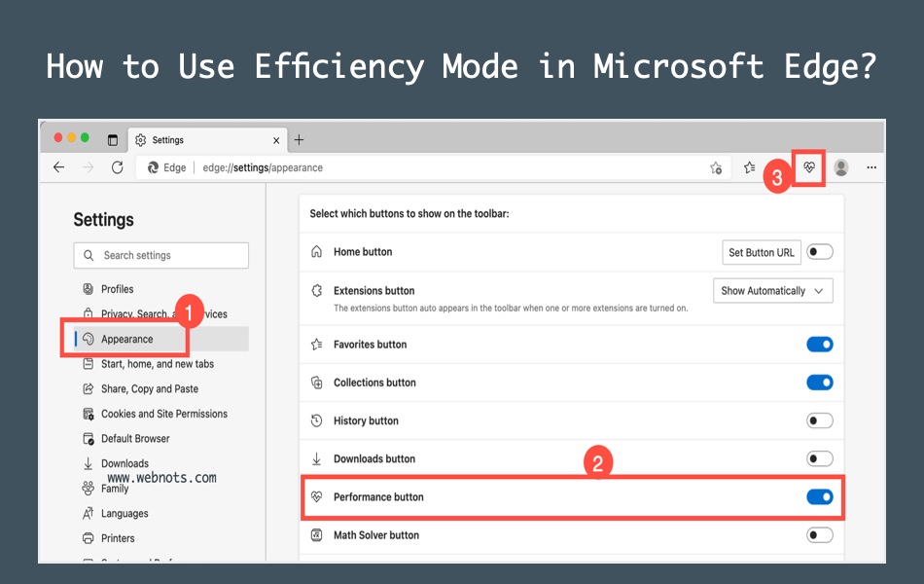Screen dimensions: 924x584
Task: Open Family settings
Action: coord(115,489)
